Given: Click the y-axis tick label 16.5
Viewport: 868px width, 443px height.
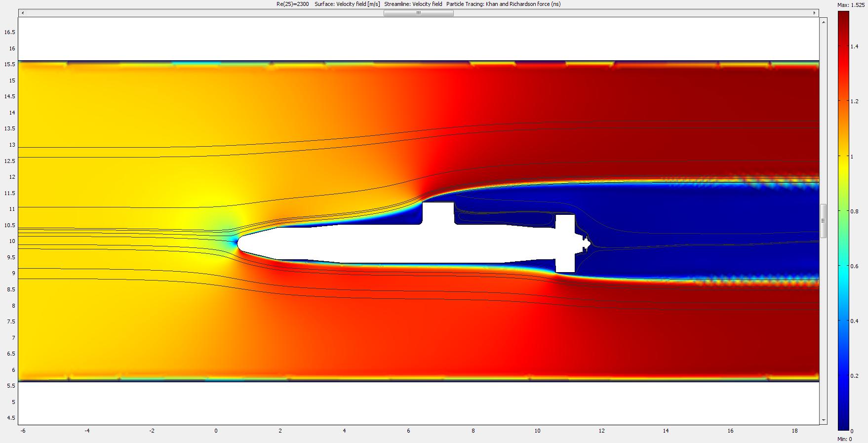Looking at the screenshot, I should coord(10,32).
